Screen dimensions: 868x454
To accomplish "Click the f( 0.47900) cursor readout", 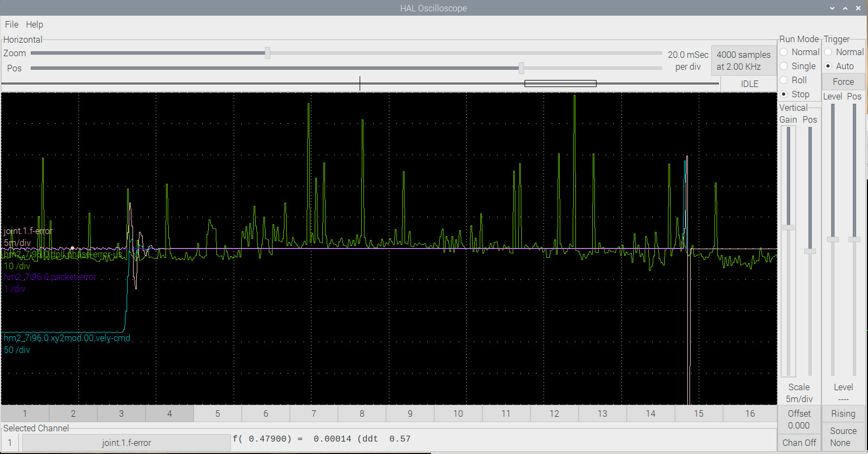I will point(322,439).
